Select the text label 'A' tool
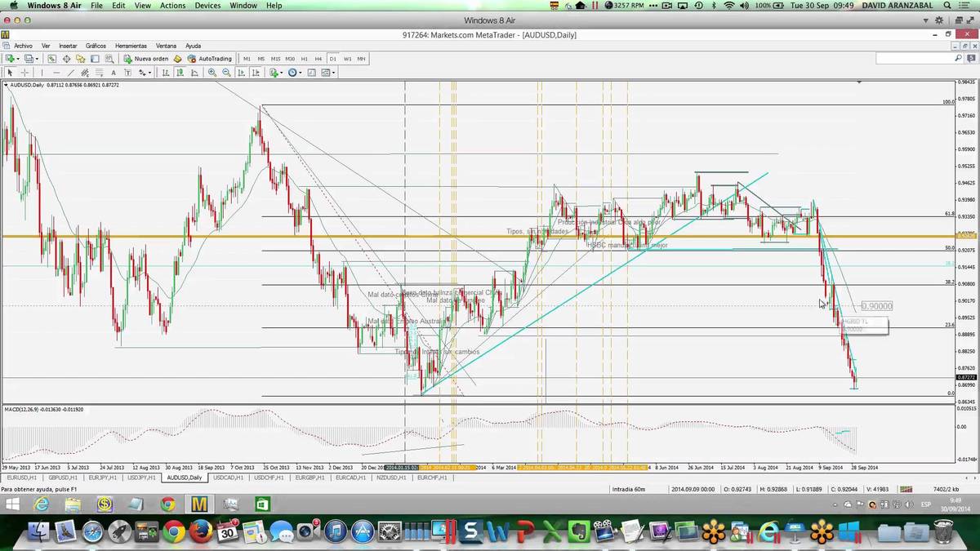The width and height of the screenshot is (980, 551). [x=114, y=73]
